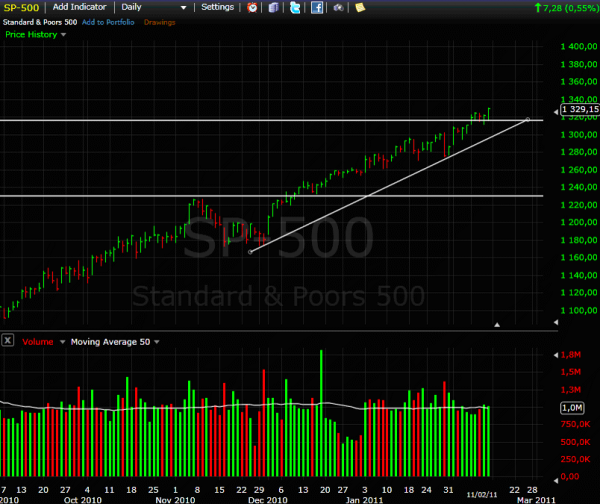Click the document export icon in toolbar
This screenshot has width=600, height=504.
[273, 7]
